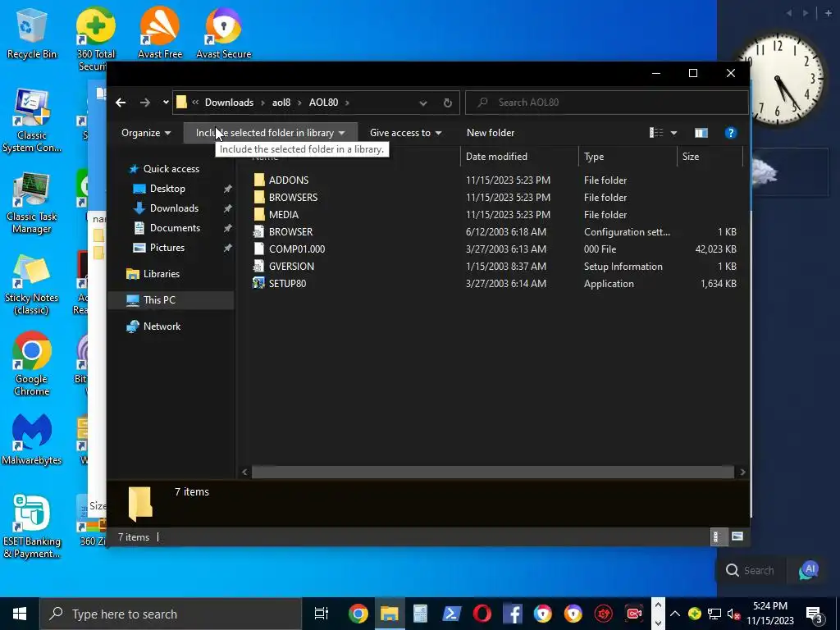Screen dimensions: 840x630
Task: Open Facebook from the taskbar
Action: pos(513,614)
